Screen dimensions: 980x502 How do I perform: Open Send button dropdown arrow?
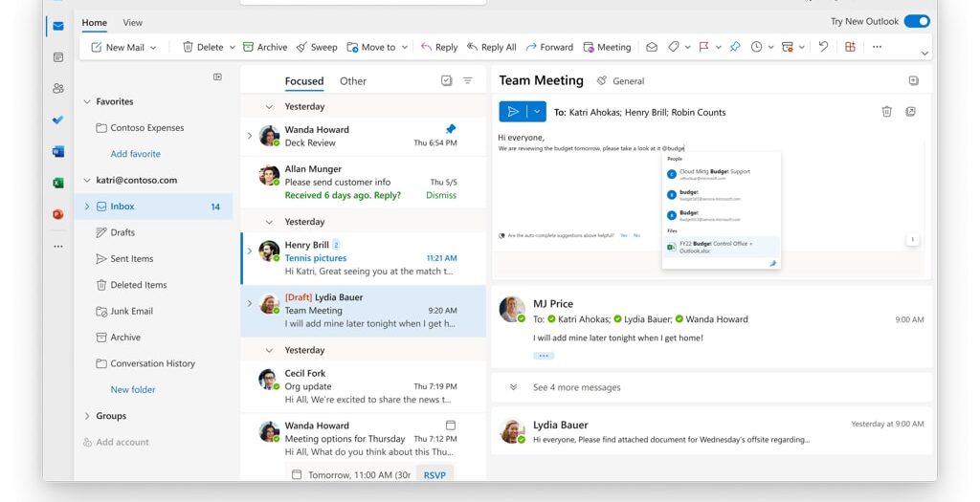tap(537, 112)
